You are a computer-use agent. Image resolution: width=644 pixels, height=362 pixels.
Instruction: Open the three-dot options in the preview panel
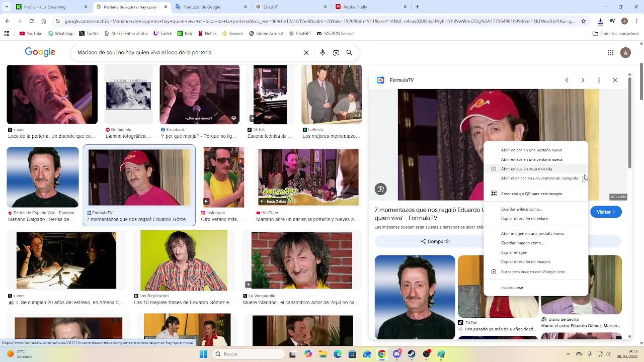pyautogui.click(x=599, y=80)
